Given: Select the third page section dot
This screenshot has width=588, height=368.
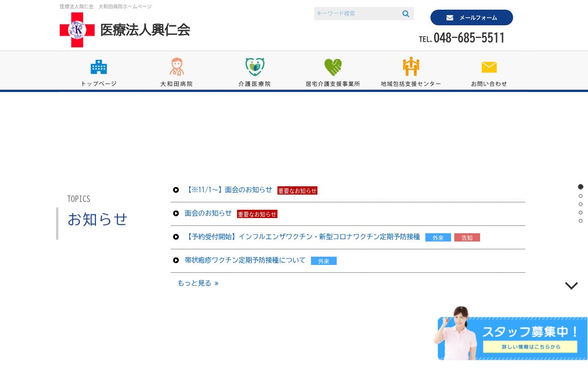Looking at the screenshot, I should [581, 204].
